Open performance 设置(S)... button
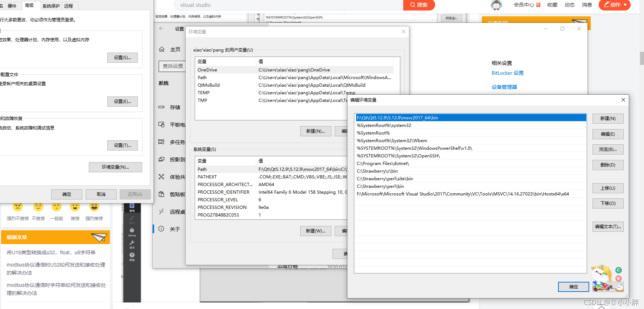Screen dimensions: 644x309 [x=123, y=58]
